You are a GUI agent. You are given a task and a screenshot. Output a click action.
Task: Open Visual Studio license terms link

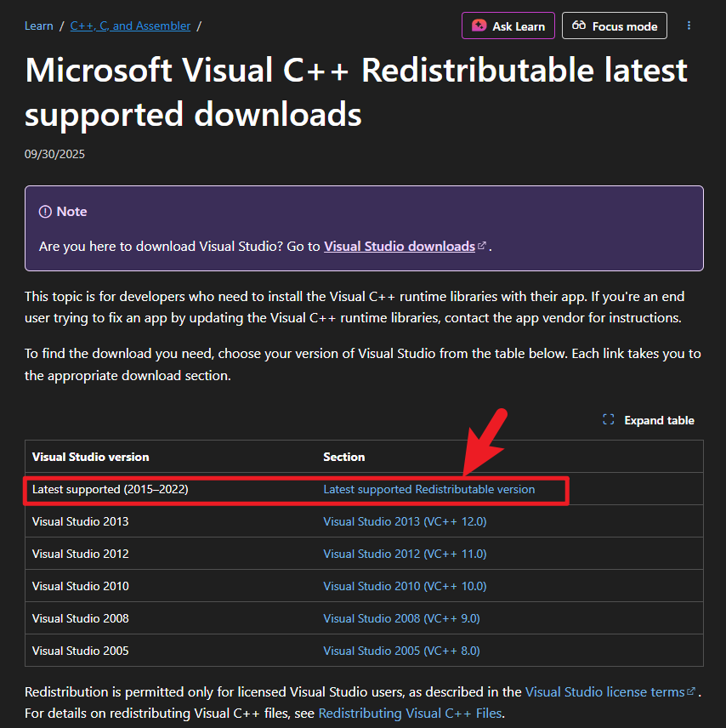point(604,692)
